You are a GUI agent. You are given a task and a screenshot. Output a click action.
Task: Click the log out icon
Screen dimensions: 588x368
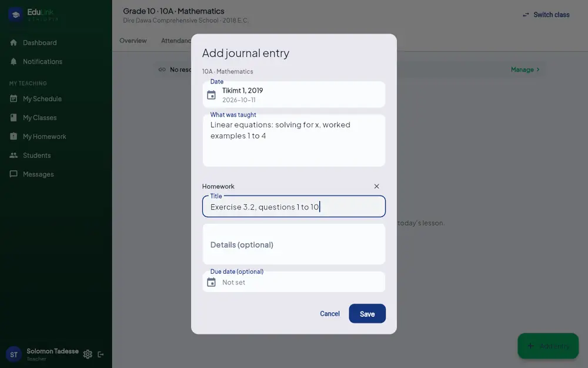coord(101,354)
